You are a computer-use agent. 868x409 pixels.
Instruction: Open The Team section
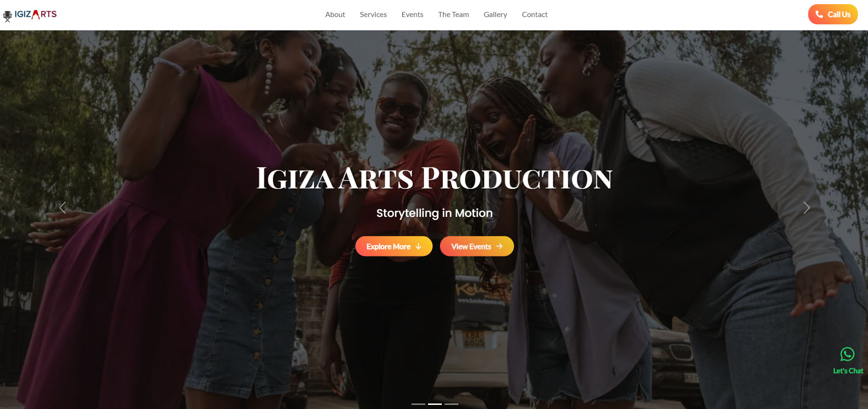(453, 15)
